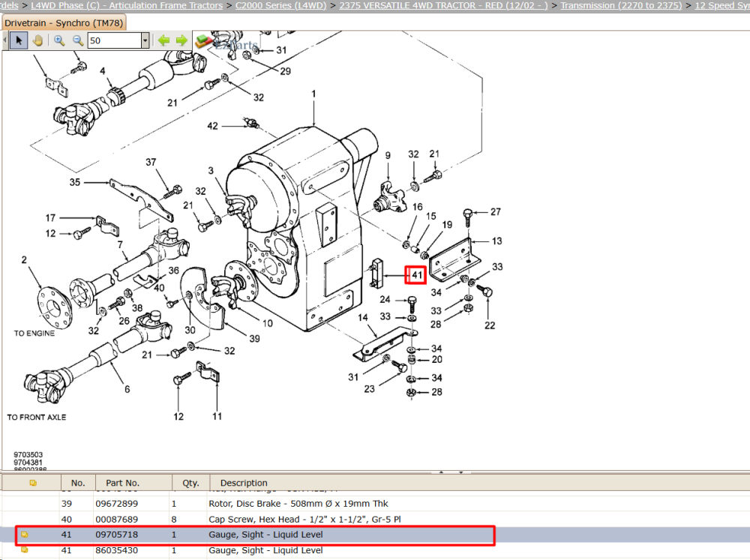Click callout 3 near the input yoke
750x560 pixels.
211,171
